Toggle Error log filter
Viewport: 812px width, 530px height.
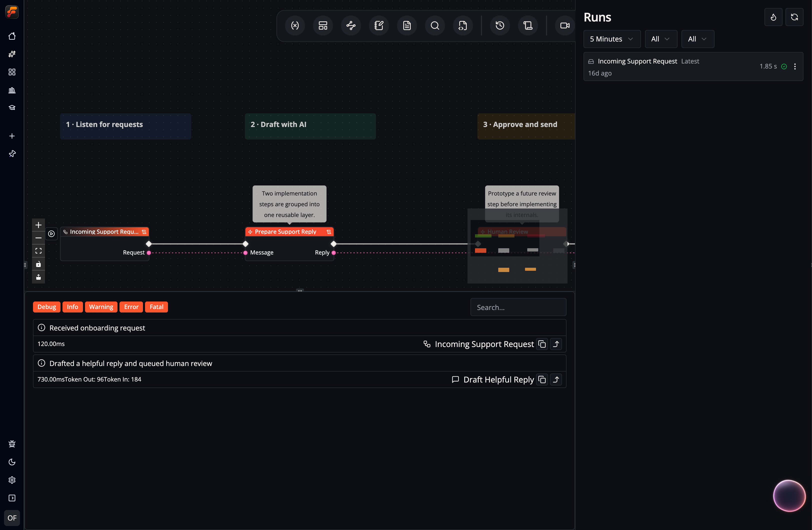point(131,307)
